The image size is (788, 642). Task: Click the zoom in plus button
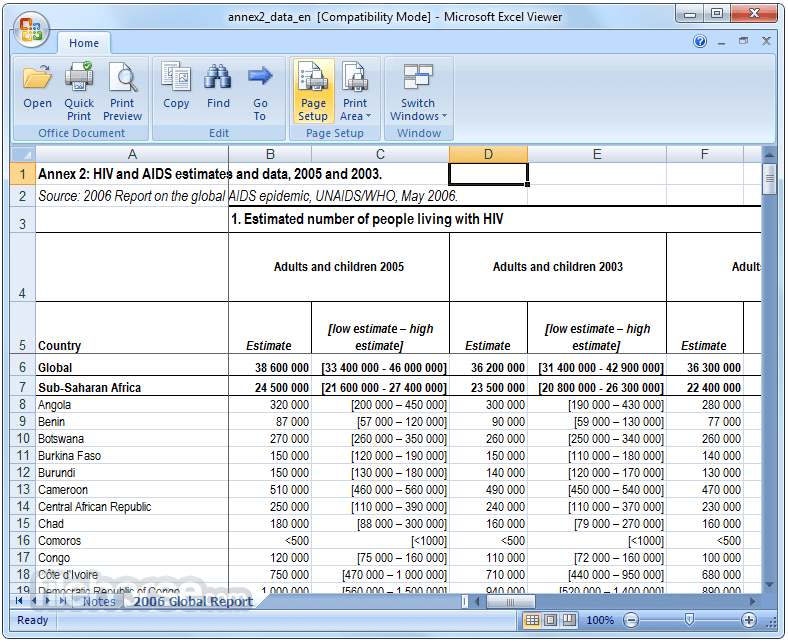749,620
